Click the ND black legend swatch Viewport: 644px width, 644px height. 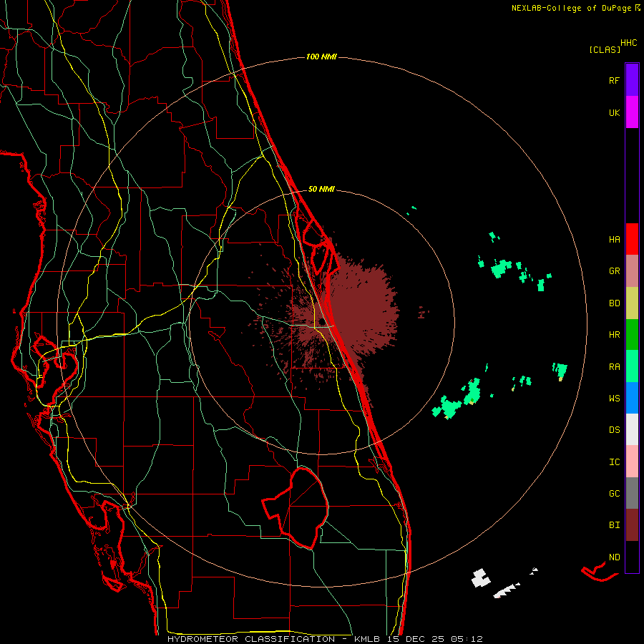coord(632,557)
